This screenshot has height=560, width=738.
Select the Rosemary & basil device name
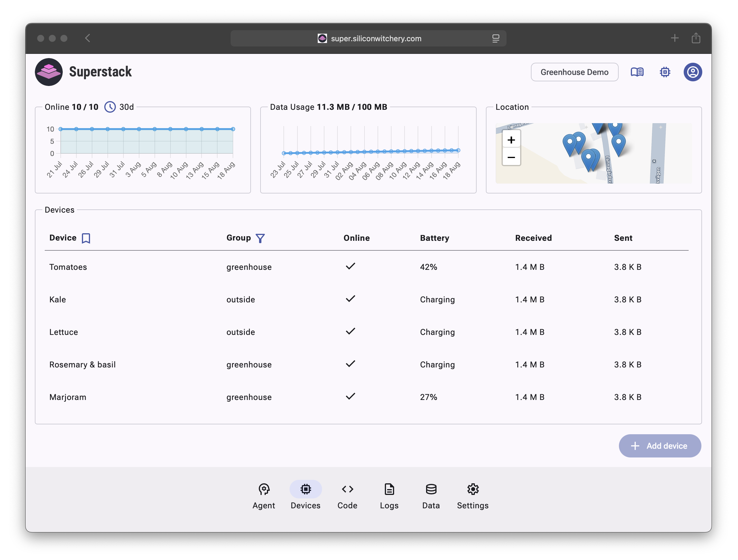[x=82, y=365]
